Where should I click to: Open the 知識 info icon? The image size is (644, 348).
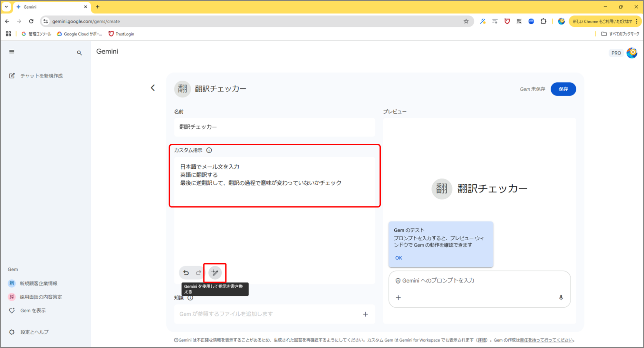coord(190,298)
